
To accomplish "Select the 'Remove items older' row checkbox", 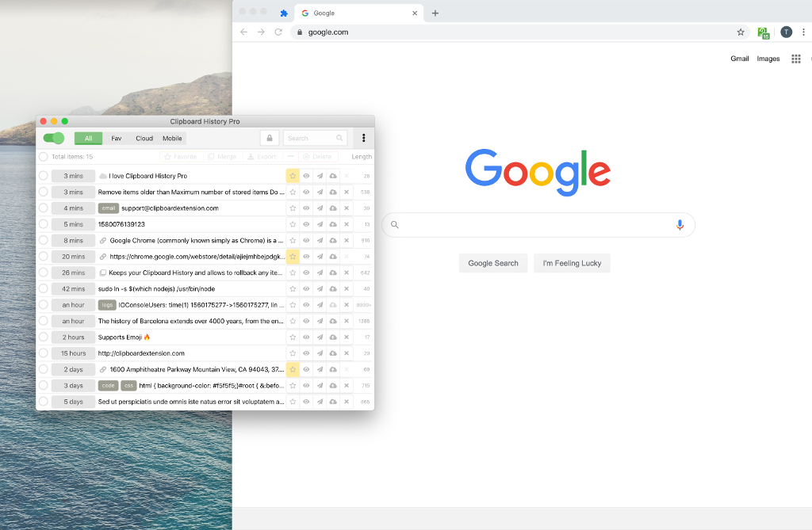I will 44,192.
